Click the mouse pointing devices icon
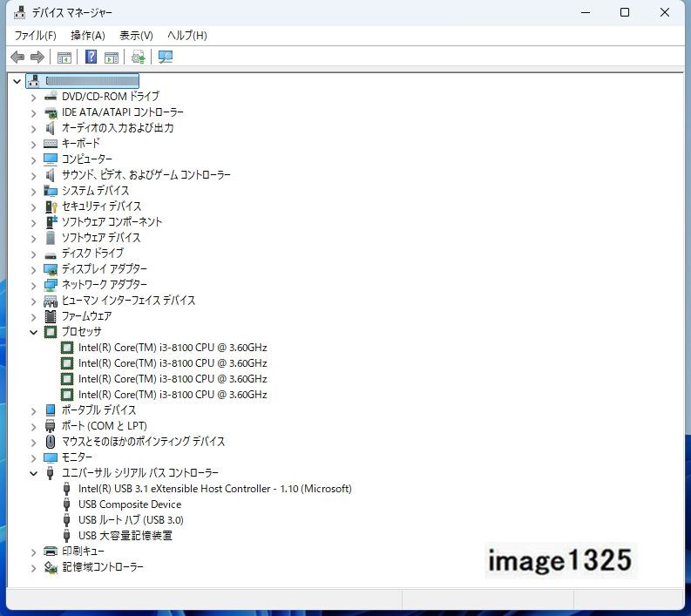691x616 pixels. 51,442
